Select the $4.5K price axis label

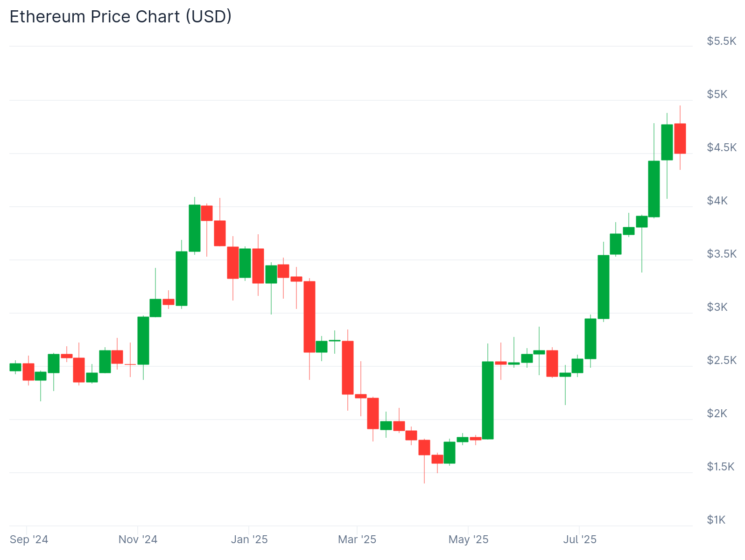pos(721,147)
